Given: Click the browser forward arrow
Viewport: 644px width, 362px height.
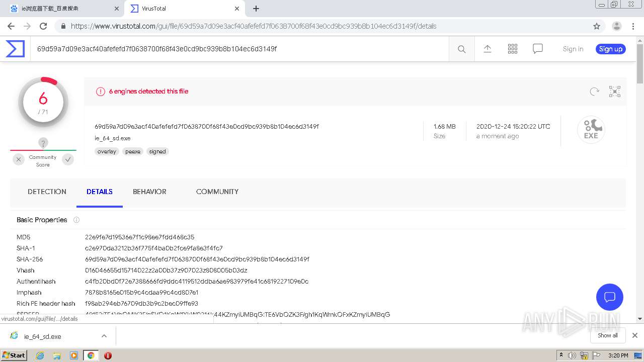Looking at the screenshot, I should coord(27,26).
